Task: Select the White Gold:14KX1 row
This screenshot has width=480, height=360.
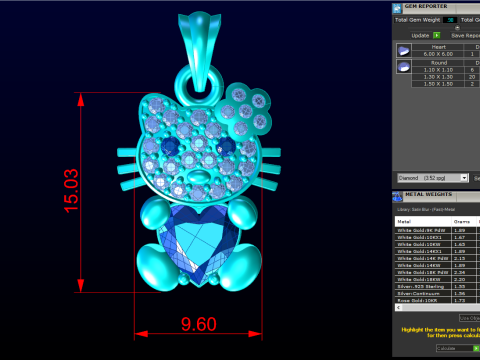Action: [437, 251]
